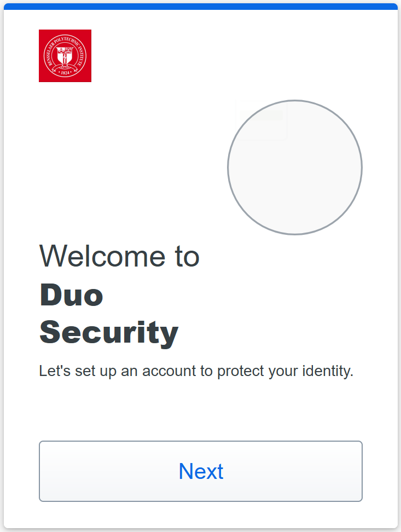Click inside the Next button border
Screen dimensions: 401x532
(x=200, y=471)
